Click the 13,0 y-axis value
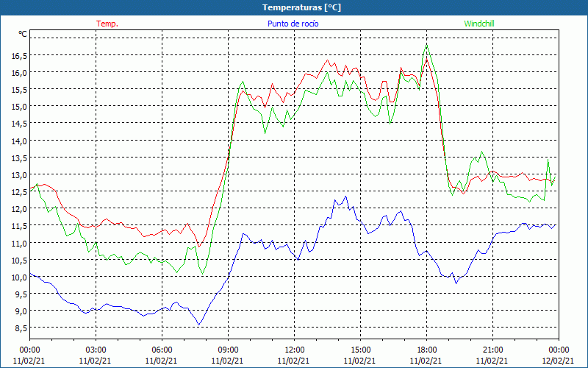The width and height of the screenshot is (588, 368). 20,175
